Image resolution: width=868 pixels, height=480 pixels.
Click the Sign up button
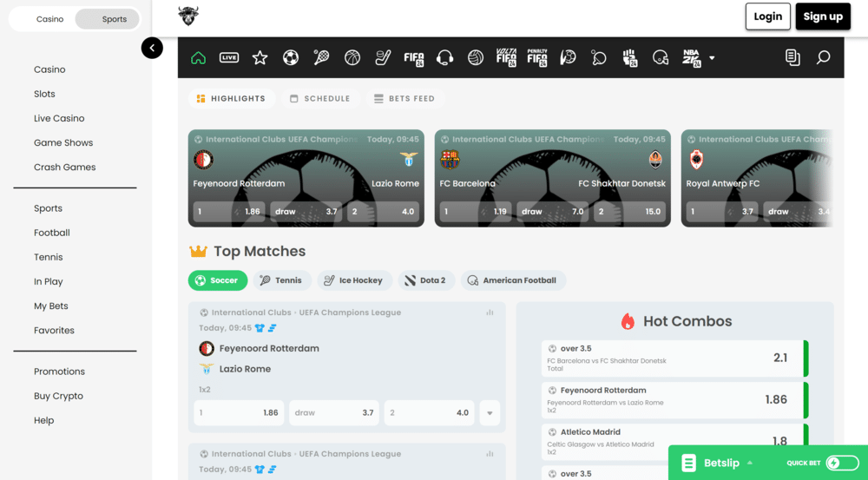click(x=823, y=16)
